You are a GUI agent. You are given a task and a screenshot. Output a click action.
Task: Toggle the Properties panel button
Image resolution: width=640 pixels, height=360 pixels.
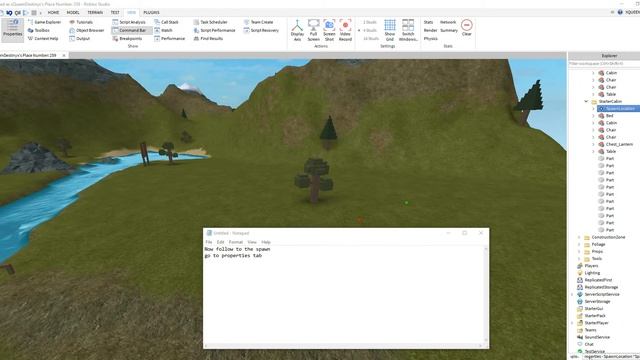(13, 29)
